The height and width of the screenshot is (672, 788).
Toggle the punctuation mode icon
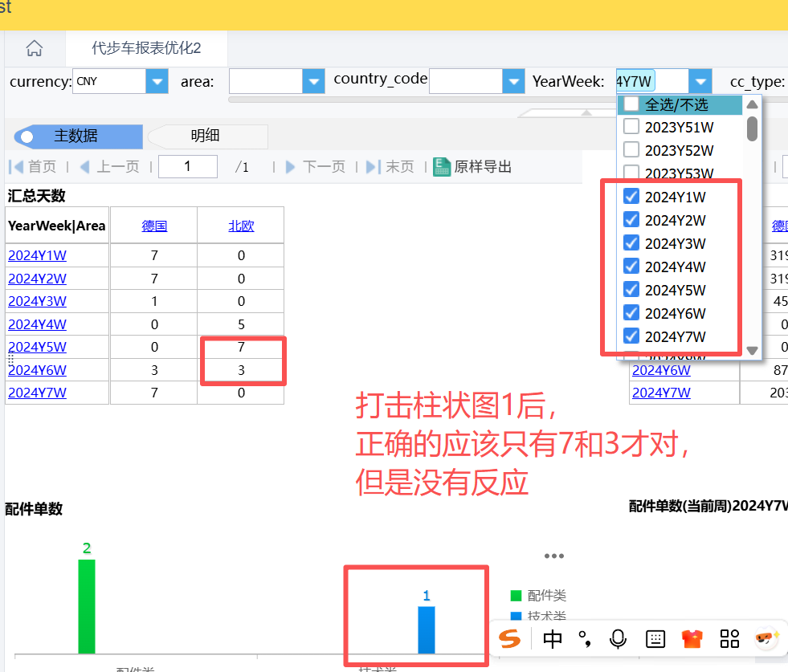click(x=585, y=639)
